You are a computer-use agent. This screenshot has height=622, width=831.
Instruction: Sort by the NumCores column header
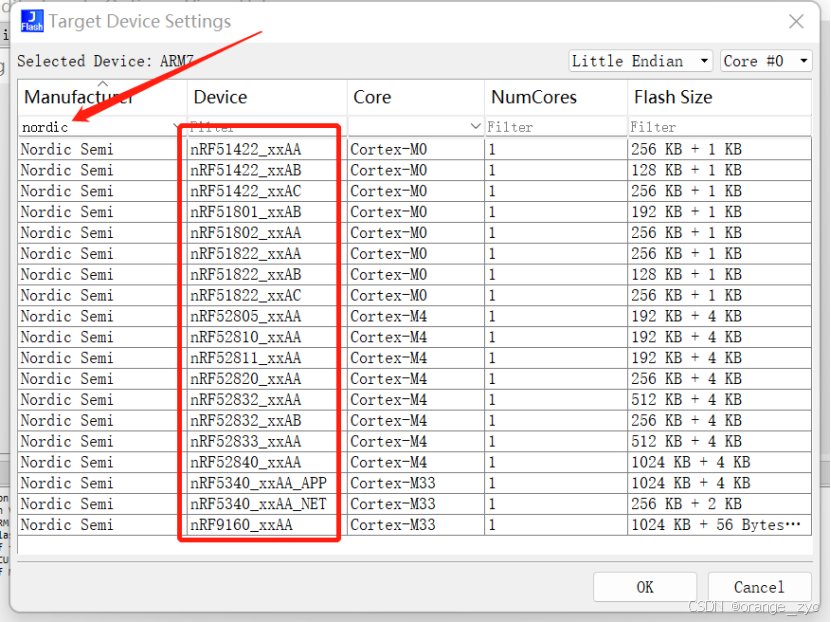point(555,97)
